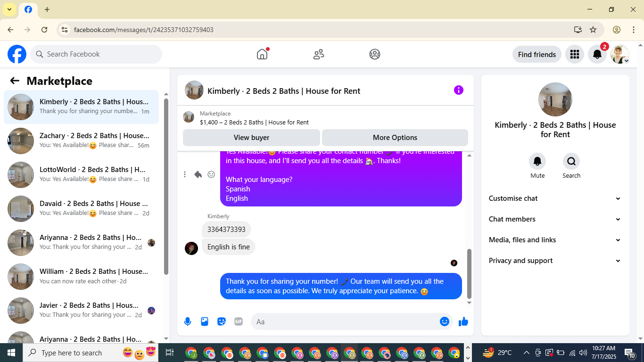
Task: Click the chat messages scrollbar thumb
Action: (469, 273)
